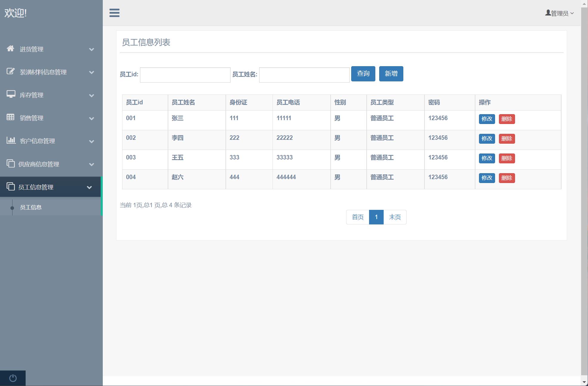The image size is (588, 386).
Task: Select the 销售管理 menu label
Action: (32, 118)
